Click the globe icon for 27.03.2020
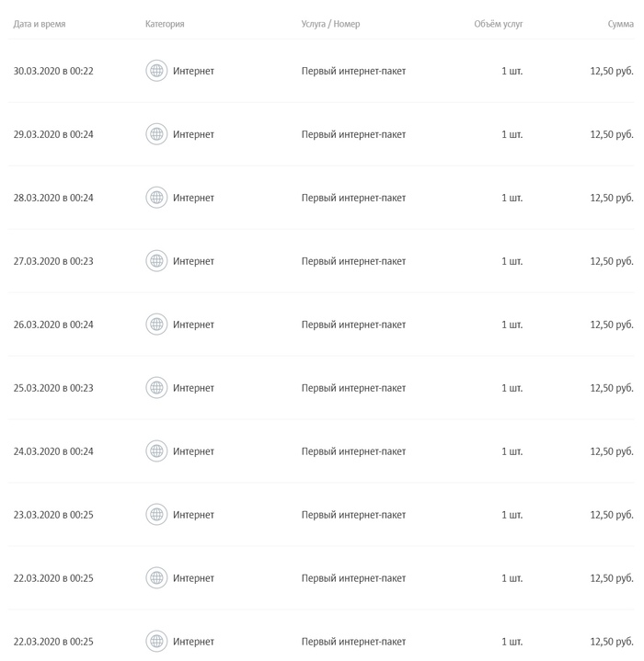 (x=156, y=261)
